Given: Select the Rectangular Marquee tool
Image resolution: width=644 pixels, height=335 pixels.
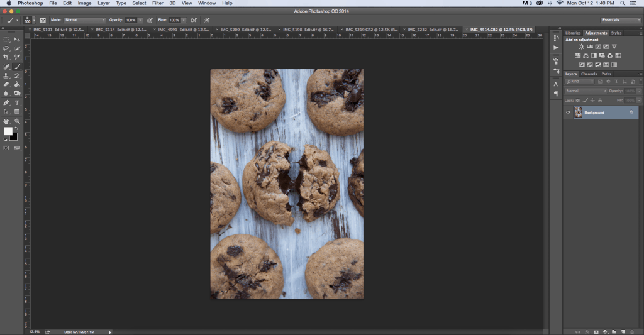Looking at the screenshot, I should point(6,40).
